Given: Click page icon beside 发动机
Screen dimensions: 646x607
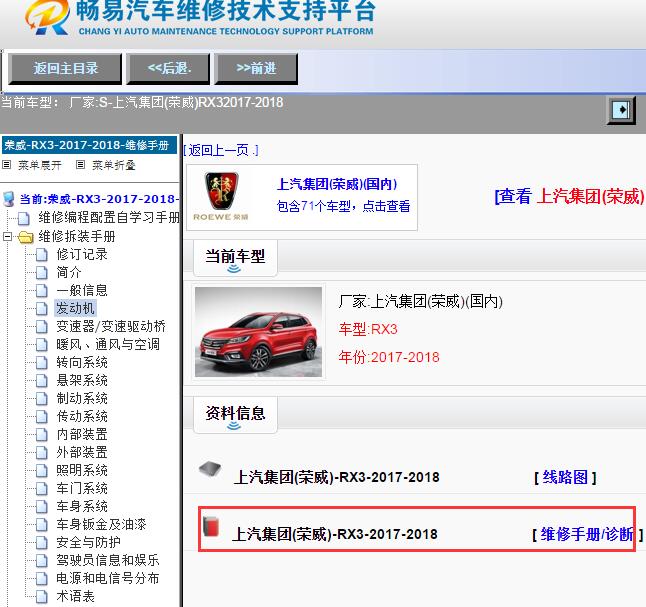Looking at the screenshot, I should click(42, 308).
